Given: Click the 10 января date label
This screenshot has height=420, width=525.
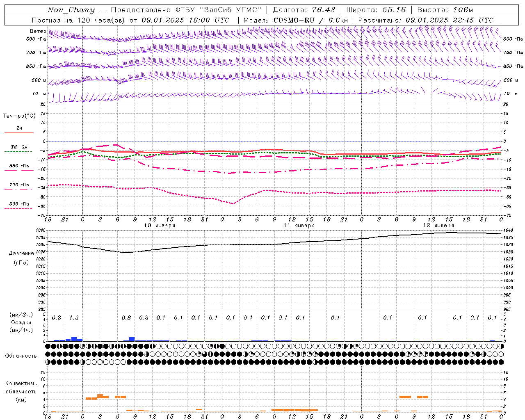Looking at the screenshot, I should point(160,225).
